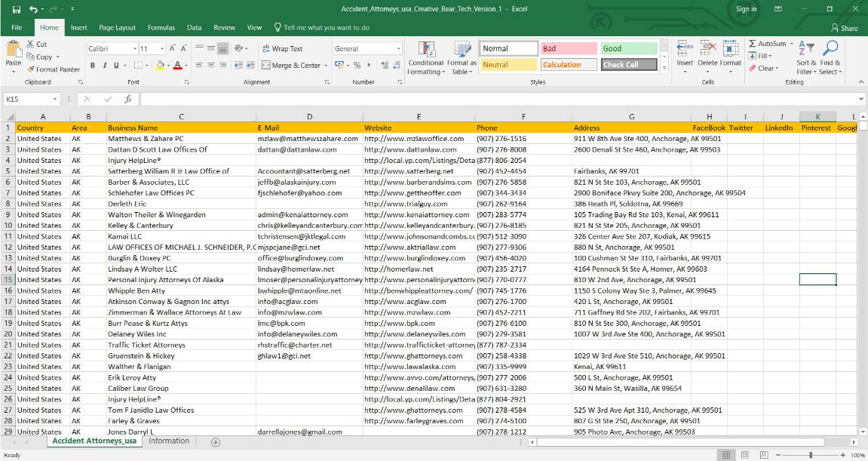The image size is (868, 461).
Task: Click the orientation text angle icon
Action: (239, 49)
